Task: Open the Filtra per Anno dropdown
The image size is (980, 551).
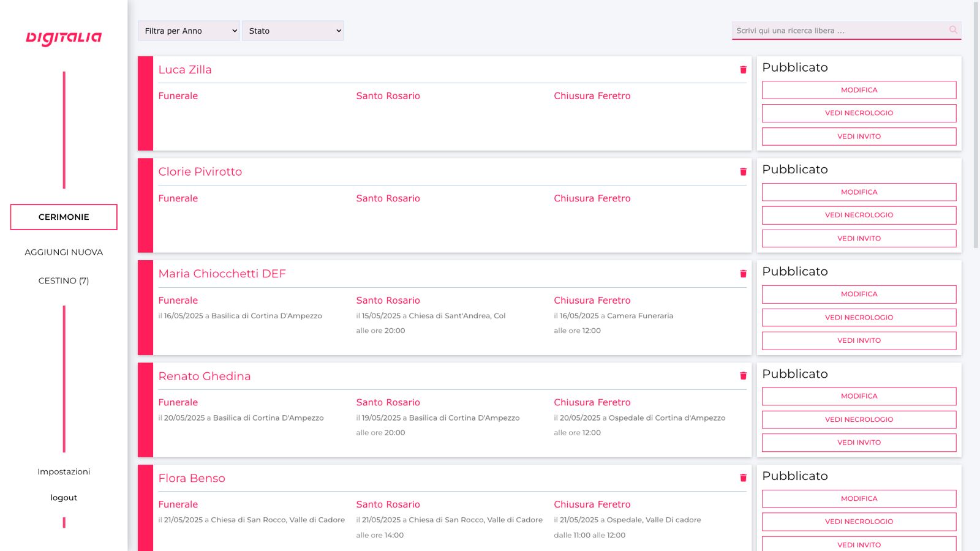Action: pyautogui.click(x=189, y=31)
